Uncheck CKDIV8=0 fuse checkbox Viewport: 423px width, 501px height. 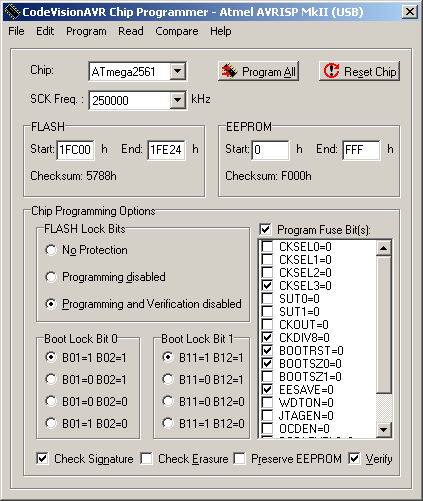coord(267,337)
